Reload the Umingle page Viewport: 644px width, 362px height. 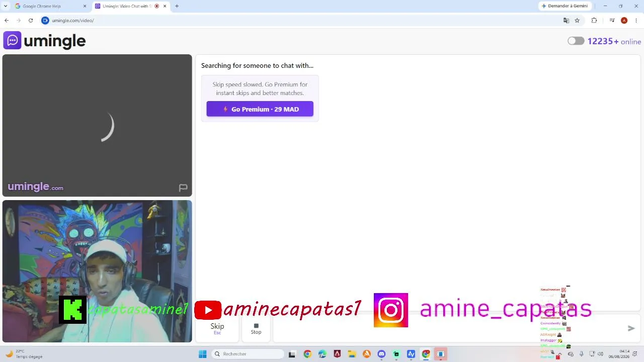[31, 21]
